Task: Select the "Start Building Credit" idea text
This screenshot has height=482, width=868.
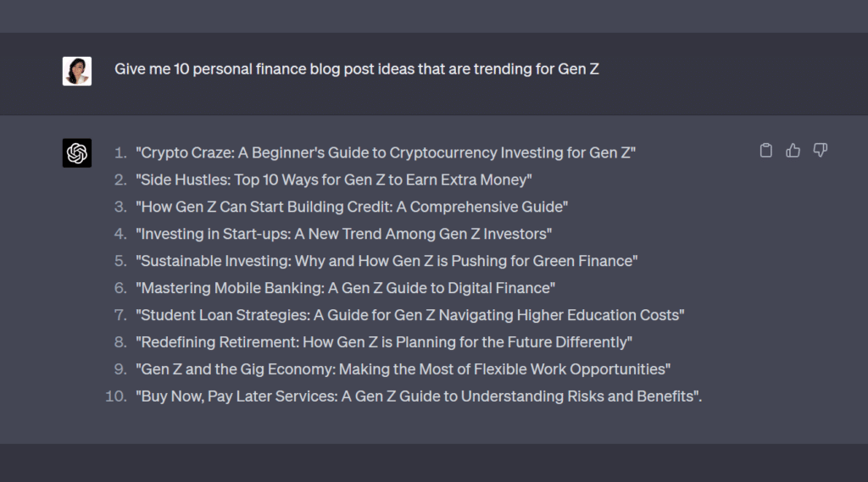Action: click(352, 207)
